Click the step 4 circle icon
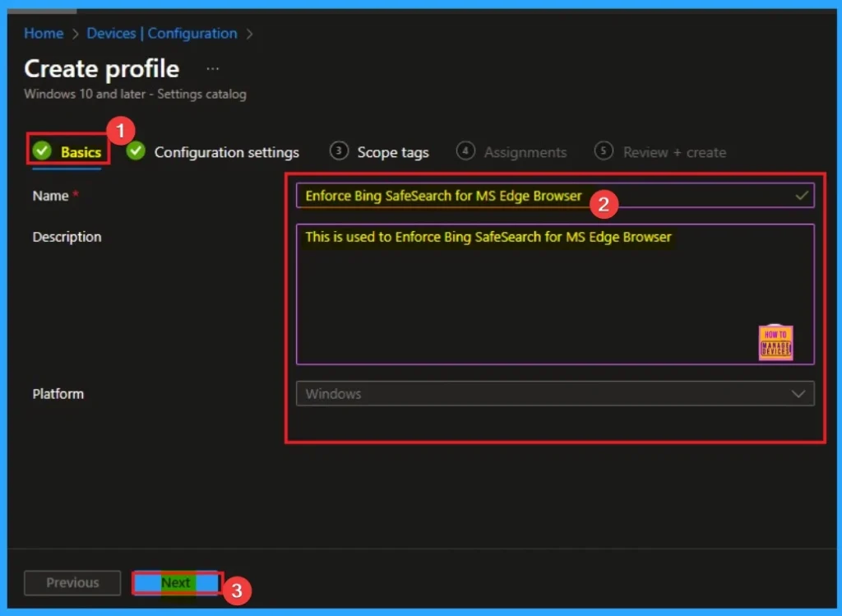Screen dimensions: 842x616 click(465, 151)
